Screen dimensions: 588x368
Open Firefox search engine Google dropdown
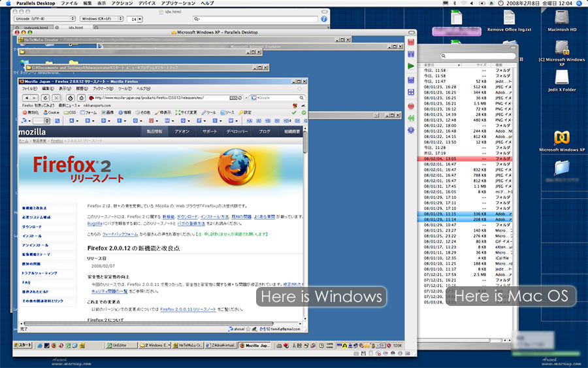255,98
